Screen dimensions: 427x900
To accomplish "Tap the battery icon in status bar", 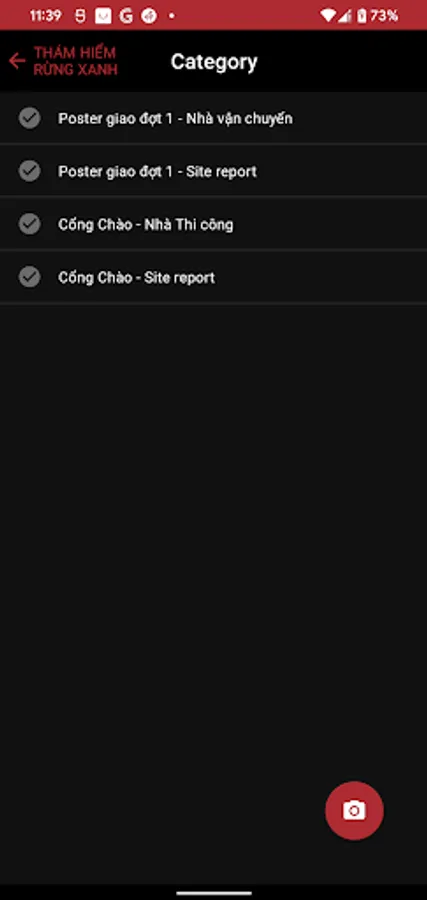I will tap(362, 15).
